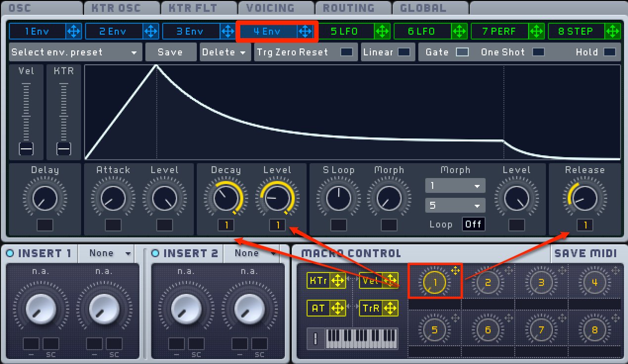
Task: Click the 1 Env modulation cross handle
Action: click(x=73, y=32)
